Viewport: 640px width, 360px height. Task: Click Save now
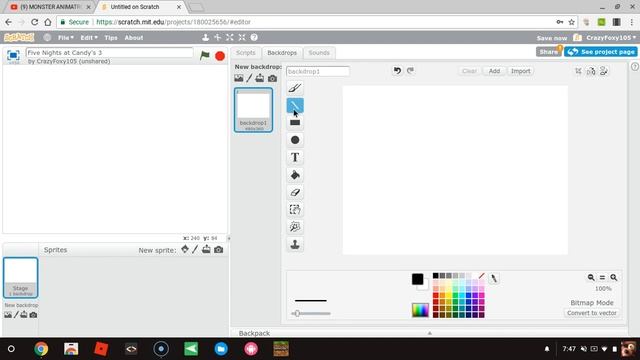[551, 38]
